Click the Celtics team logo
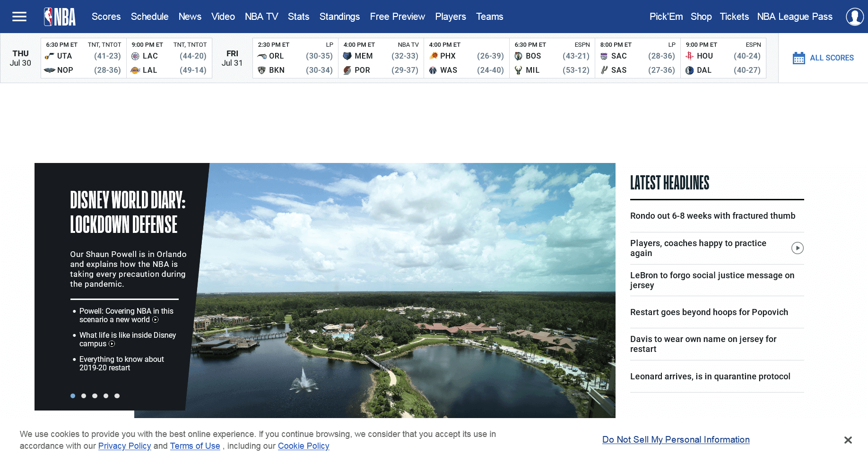The image size is (868, 462). click(518, 56)
